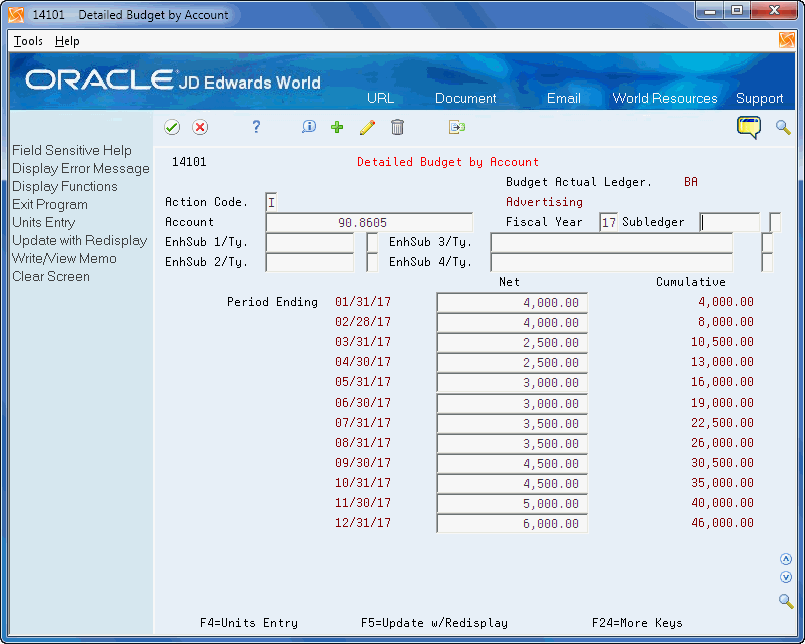The image size is (805, 644).
Task: Click the Net field for 05/31/17
Action: point(512,383)
